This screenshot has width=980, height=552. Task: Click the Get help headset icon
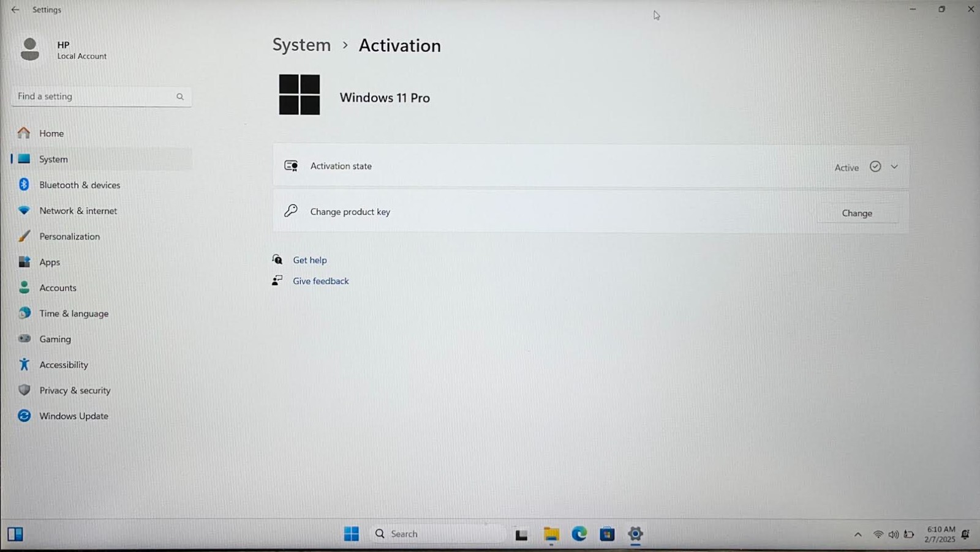(277, 259)
